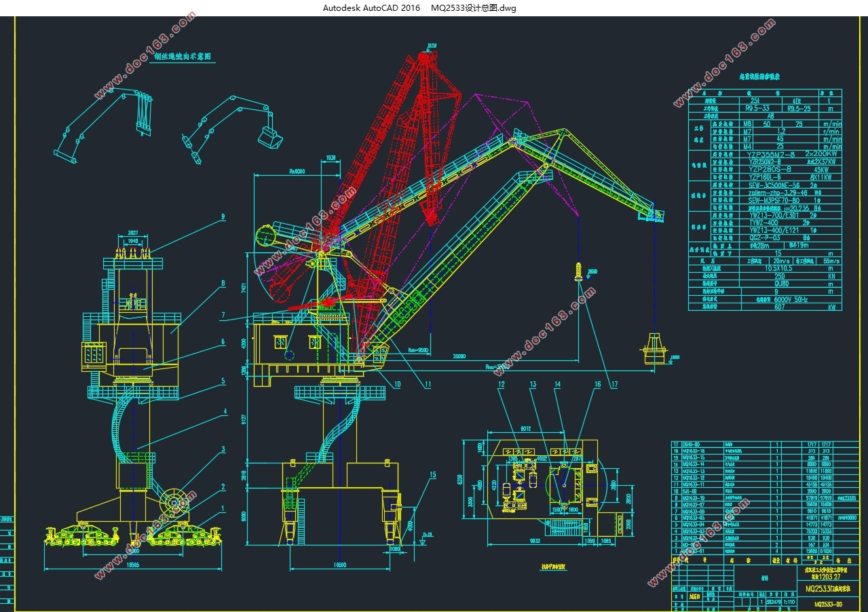Select the YWZ13-400/E121 brake text
868x612 pixels.
[x=774, y=231]
